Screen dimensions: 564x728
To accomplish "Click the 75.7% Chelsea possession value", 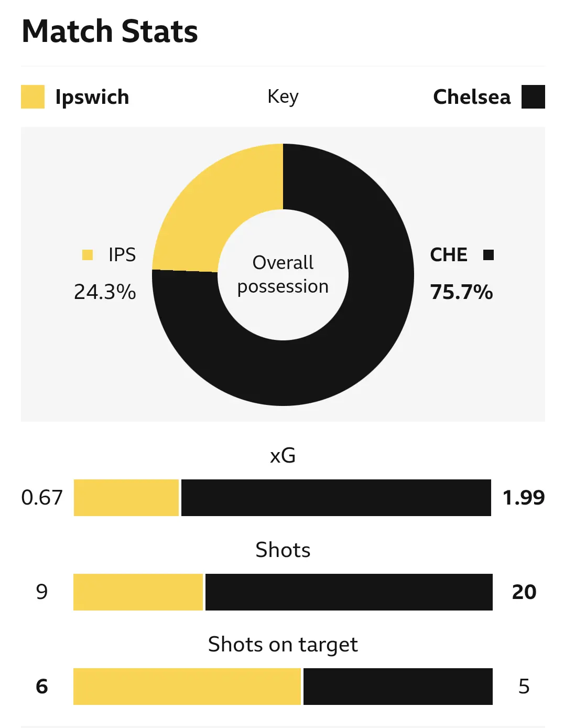I will [461, 292].
